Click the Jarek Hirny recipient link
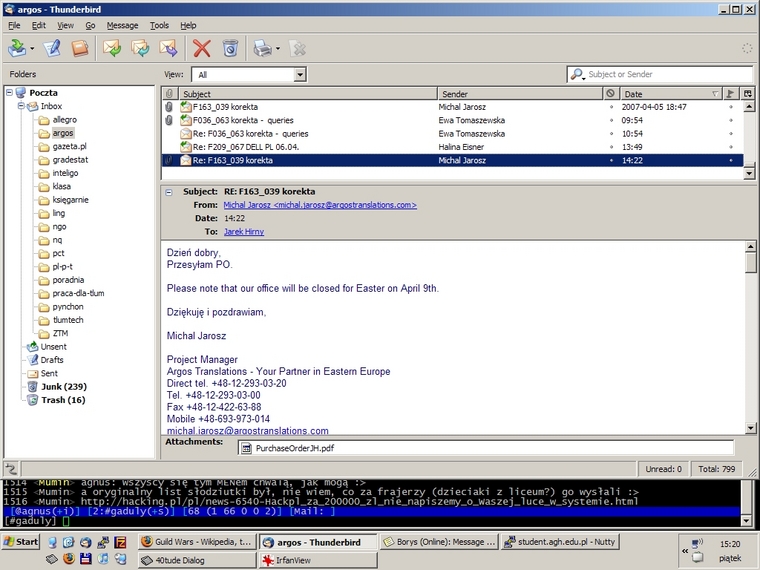 tap(244, 232)
